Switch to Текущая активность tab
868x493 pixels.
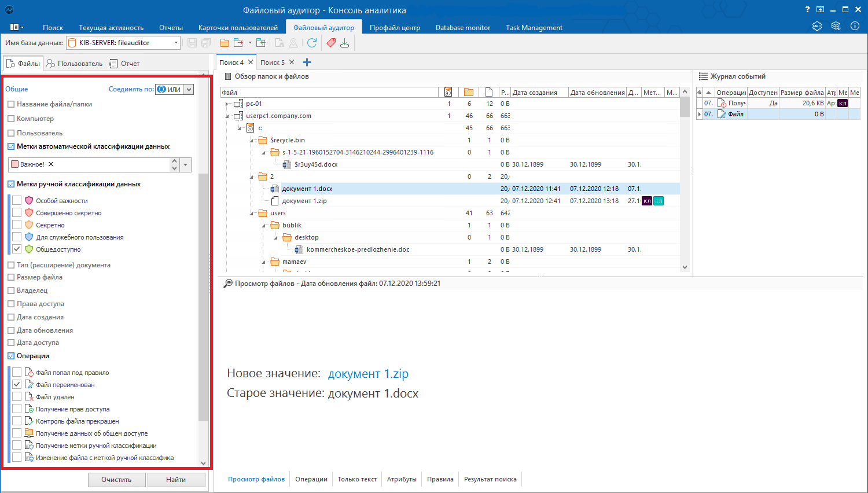(x=111, y=27)
